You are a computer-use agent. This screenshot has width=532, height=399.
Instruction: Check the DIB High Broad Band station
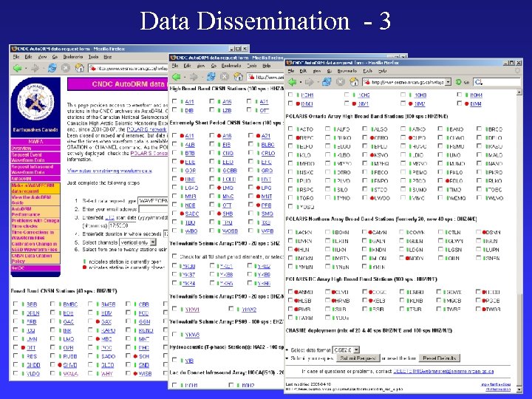(174, 110)
